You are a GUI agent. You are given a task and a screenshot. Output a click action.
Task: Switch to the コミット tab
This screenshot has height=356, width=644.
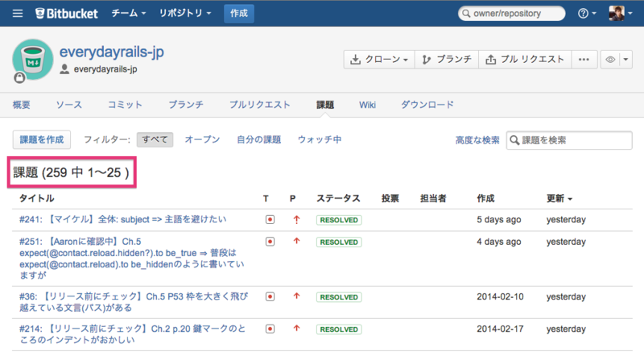[x=125, y=105]
